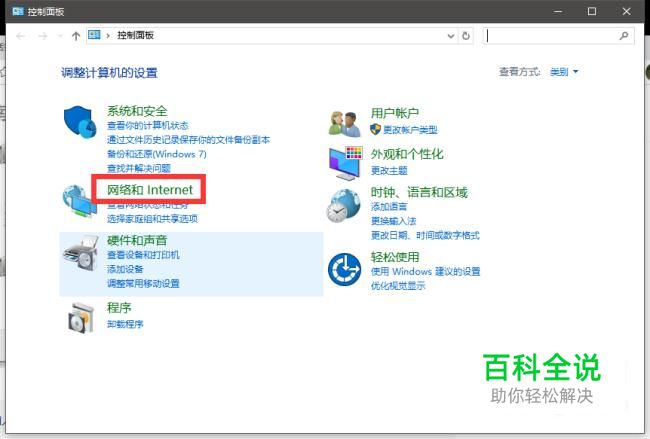This screenshot has height=439, width=650.
Task: Click the Control Panel icon in address bar
Action: pyautogui.click(x=95, y=35)
